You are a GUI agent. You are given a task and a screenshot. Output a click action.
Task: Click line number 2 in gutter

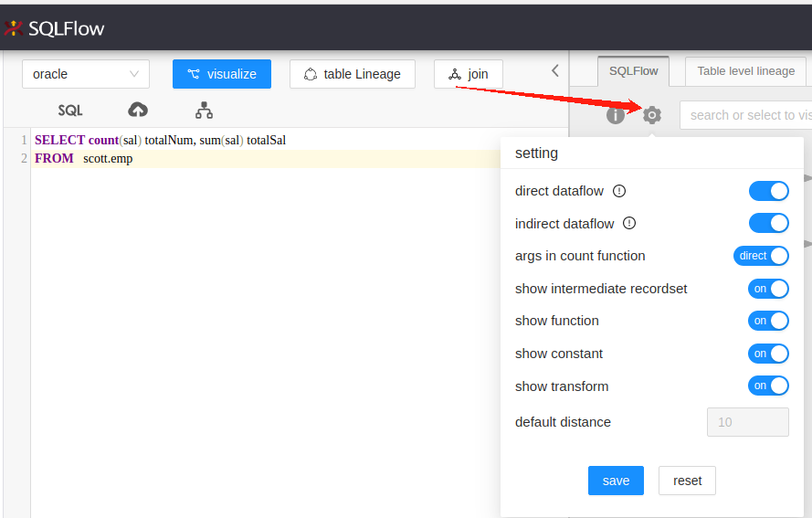(24, 159)
